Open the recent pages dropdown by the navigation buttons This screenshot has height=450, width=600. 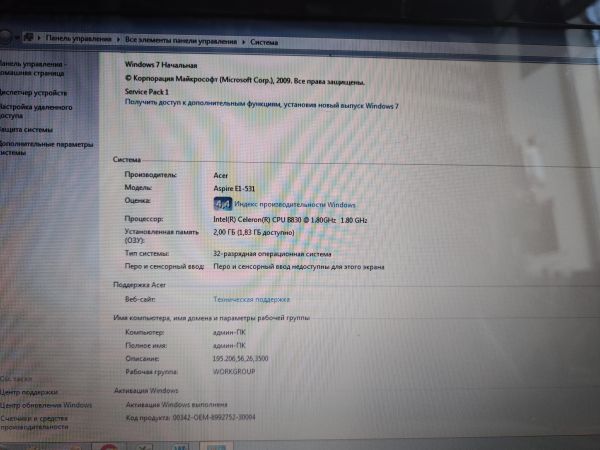(x=17, y=38)
